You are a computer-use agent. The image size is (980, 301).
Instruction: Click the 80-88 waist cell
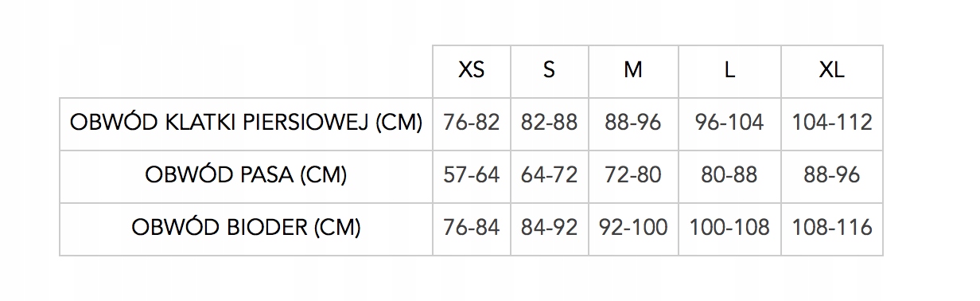[x=729, y=175]
